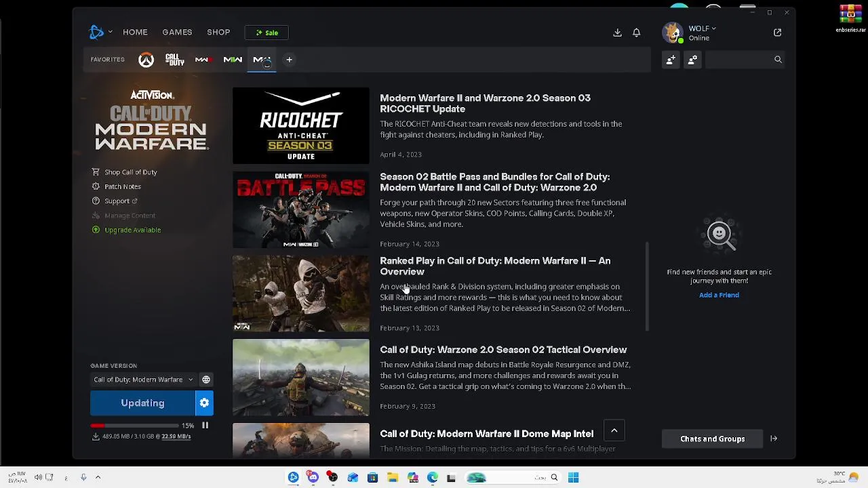
Task: Open the RICOCHET Anti-Cheat Season 03 thumbnail
Action: 301,125
